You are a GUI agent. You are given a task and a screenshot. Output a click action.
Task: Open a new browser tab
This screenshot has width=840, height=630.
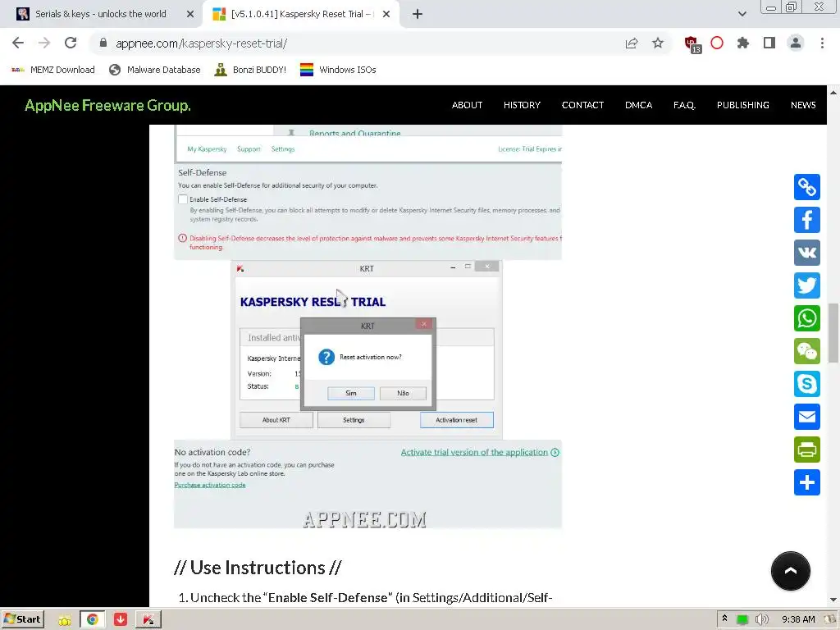tap(418, 14)
